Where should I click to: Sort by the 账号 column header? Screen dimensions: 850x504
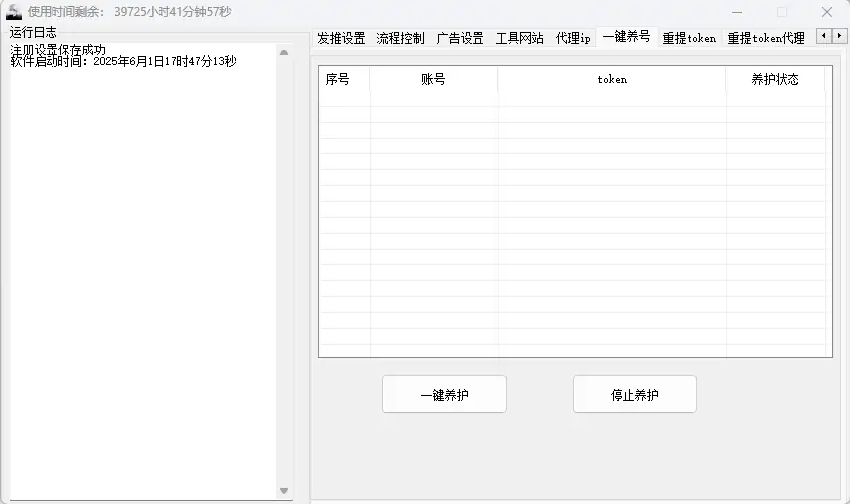pyautogui.click(x=434, y=79)
